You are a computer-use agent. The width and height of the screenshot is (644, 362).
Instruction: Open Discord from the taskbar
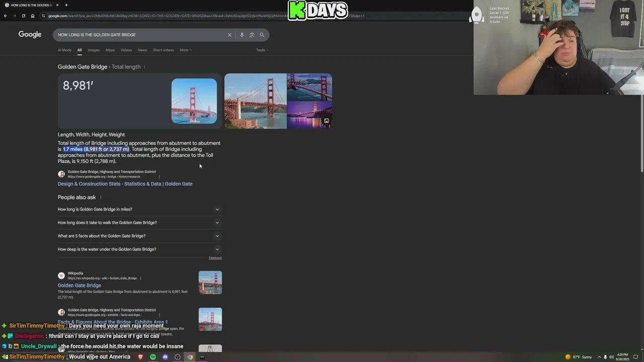165,357
